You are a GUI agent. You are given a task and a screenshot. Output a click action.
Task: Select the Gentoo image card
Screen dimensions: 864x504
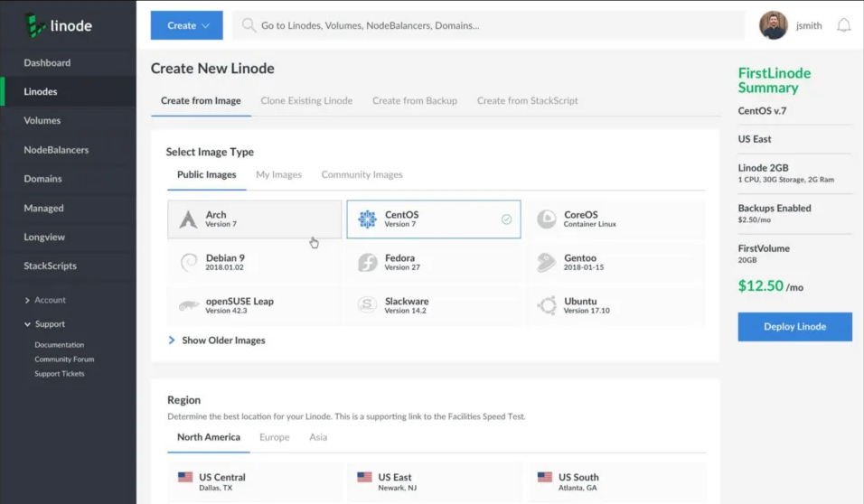tap(615, 262)
